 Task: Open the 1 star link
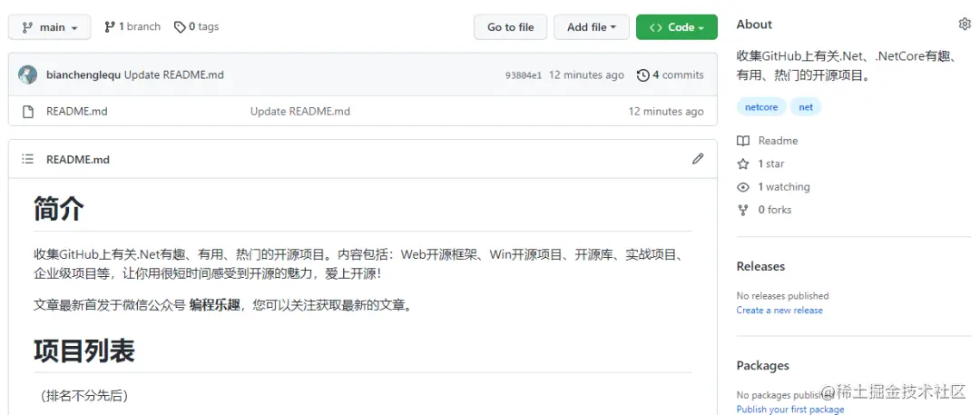click(x=770, y=164)
